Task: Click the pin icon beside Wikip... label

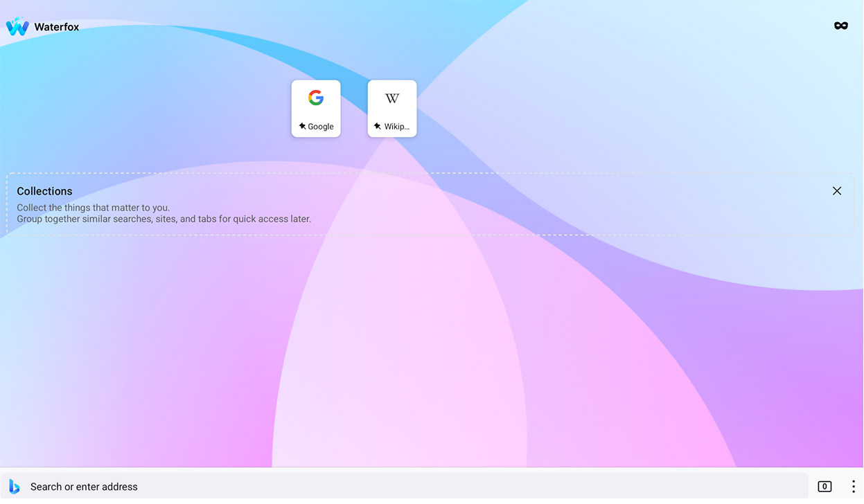Action: [377, 126]
